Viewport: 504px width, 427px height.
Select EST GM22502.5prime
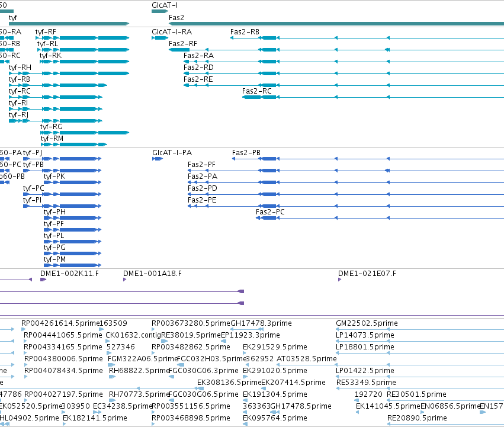tap(420, 329)
